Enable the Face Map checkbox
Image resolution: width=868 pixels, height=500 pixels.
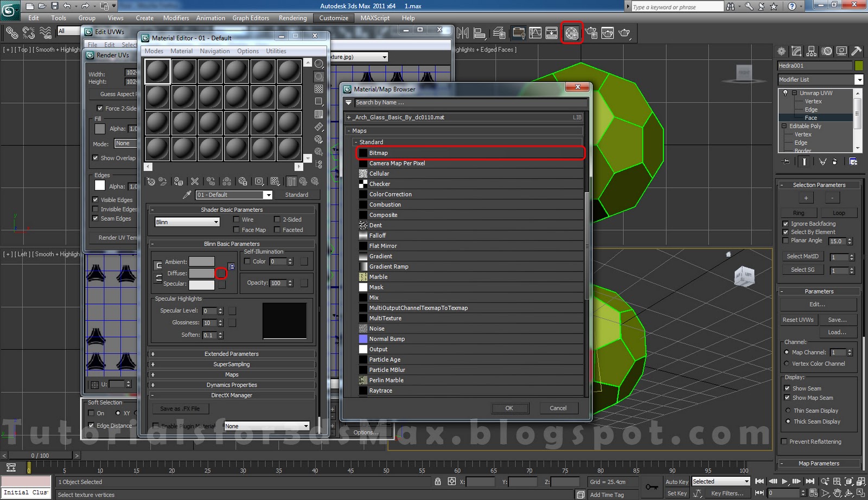236,230
